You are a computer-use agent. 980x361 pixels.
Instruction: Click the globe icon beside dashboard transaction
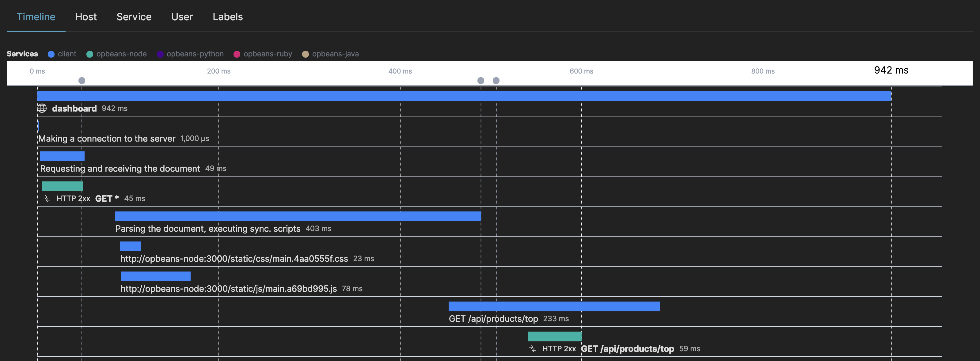[42, 108]
